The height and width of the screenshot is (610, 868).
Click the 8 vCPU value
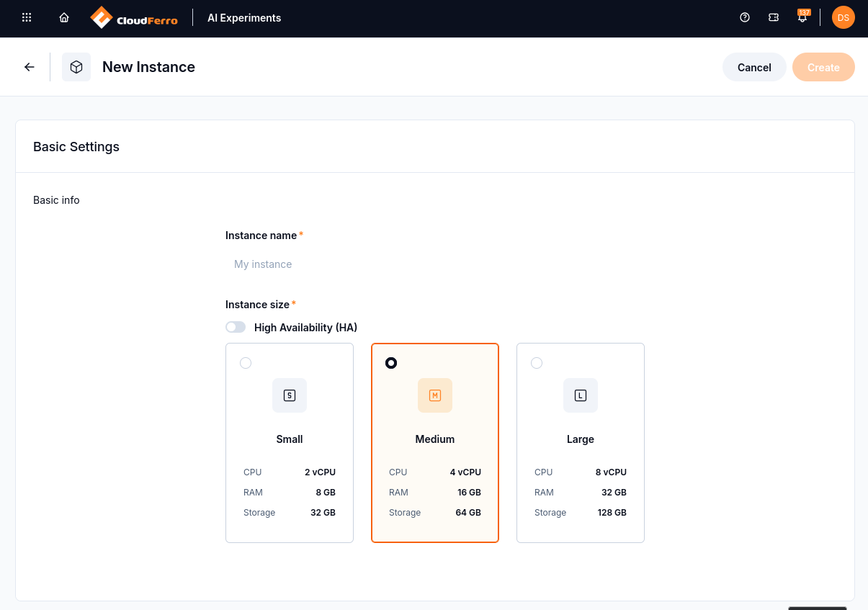click(611, 472)
